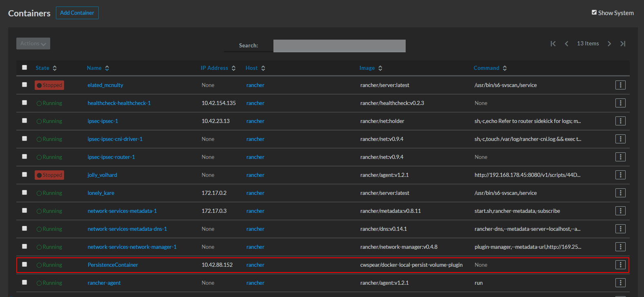Click image rancher/metadata:v0.8.11
Screen dimensions: 644x297
(391, 211)
